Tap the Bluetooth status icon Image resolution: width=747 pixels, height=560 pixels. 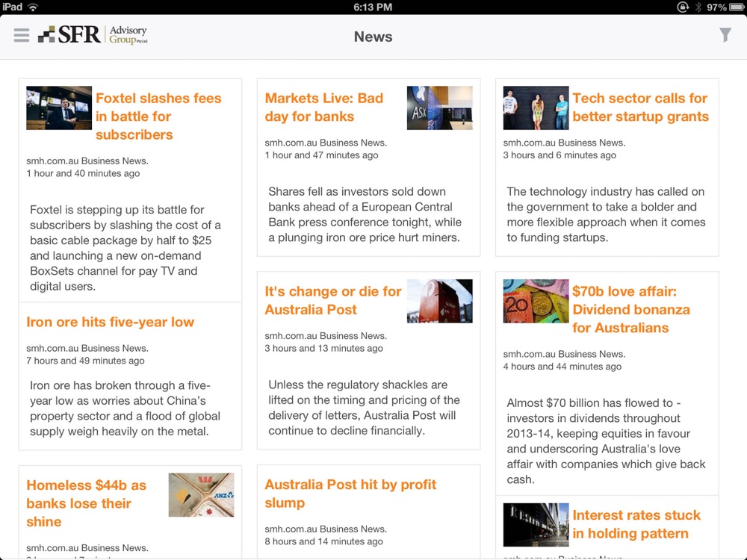(698, 7)
